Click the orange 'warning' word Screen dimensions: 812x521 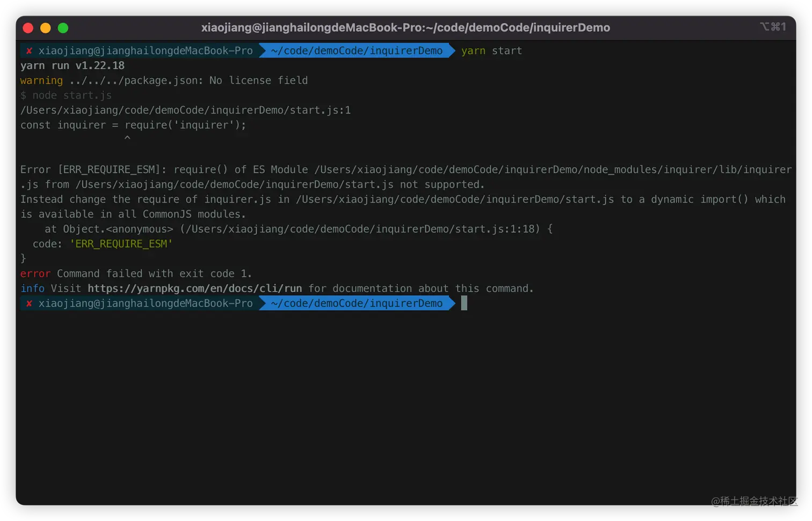pyautogui.click(x=41, y=80)
